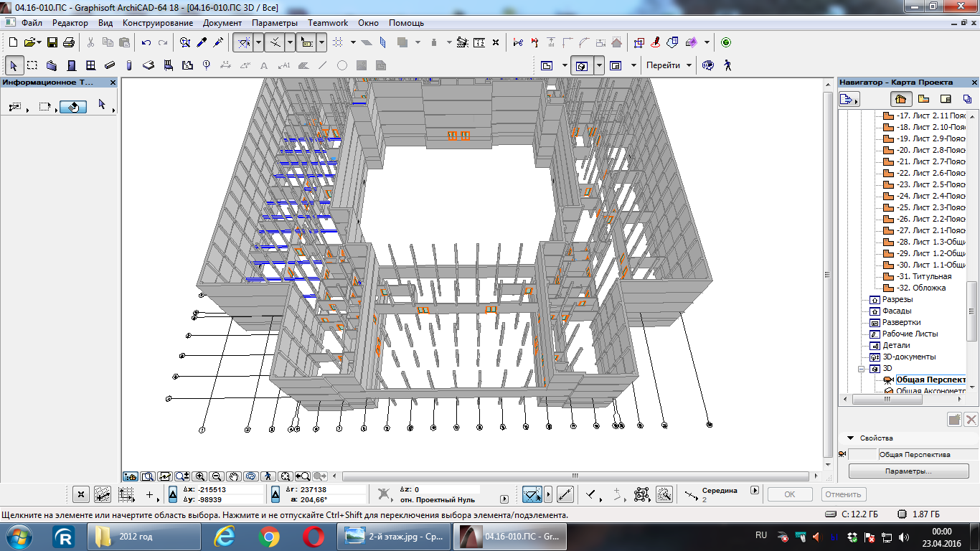Open the folder icon dropdown arrow
The height and width of the screenshot is (551, 980).
coord(38,42)
